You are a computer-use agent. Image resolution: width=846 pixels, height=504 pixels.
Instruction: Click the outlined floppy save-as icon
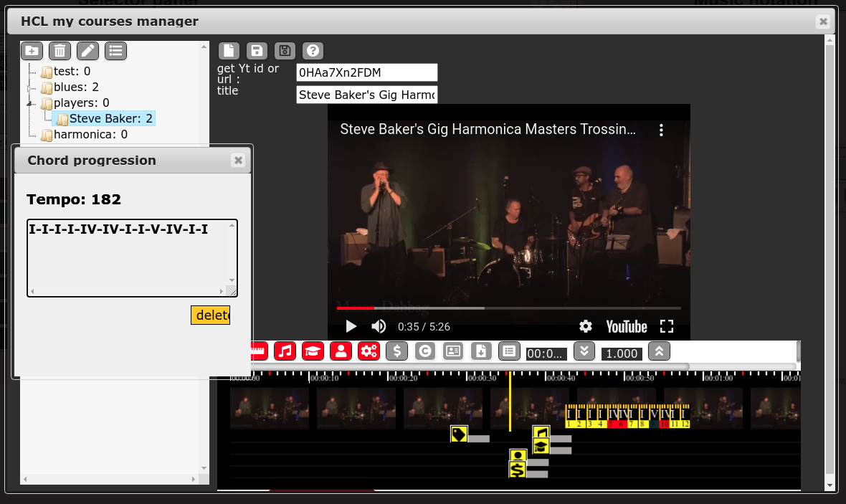click(x=285, y=51)
